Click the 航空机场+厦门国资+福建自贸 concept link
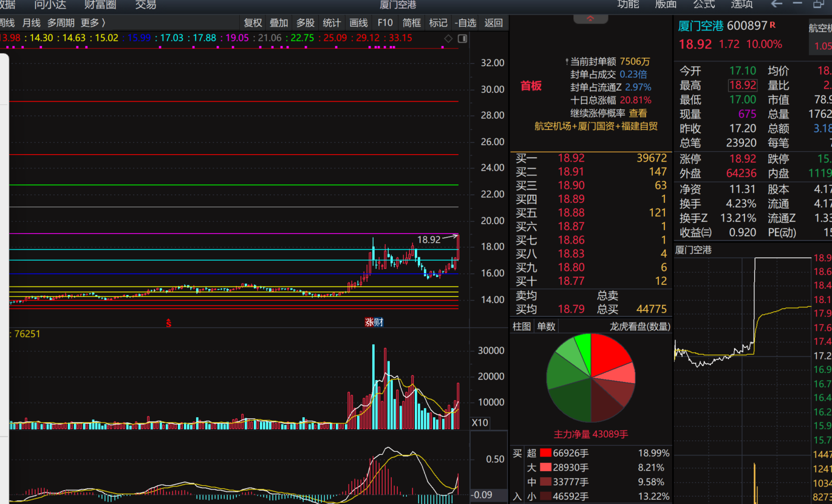 coord(596,126)
